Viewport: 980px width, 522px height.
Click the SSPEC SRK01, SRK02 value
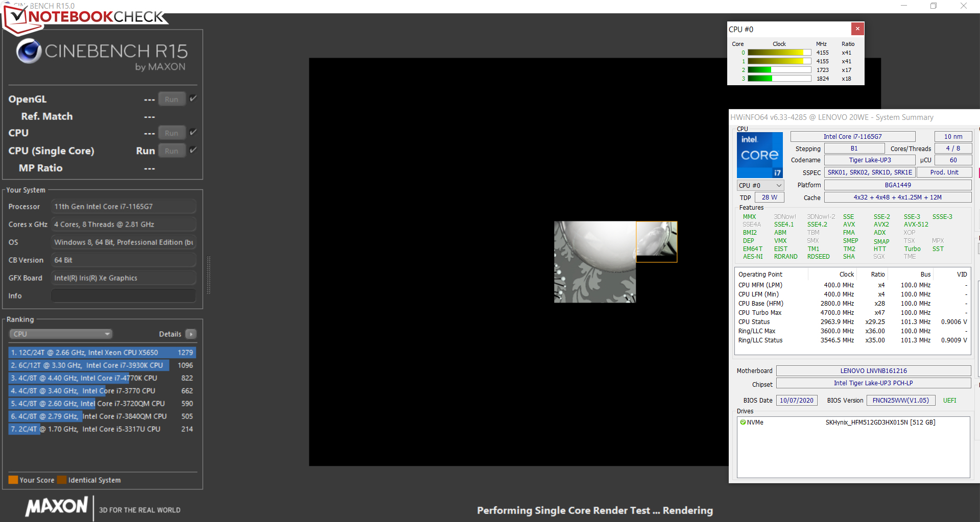click(870, 172)
